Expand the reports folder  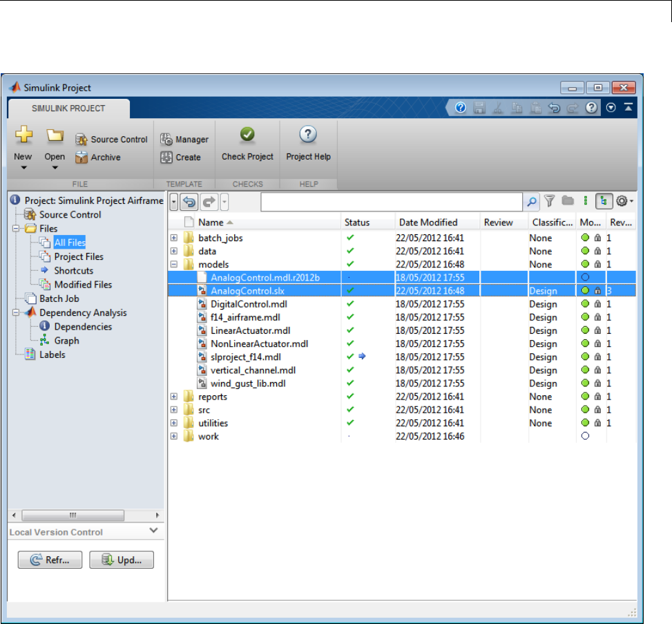[173, 397]
